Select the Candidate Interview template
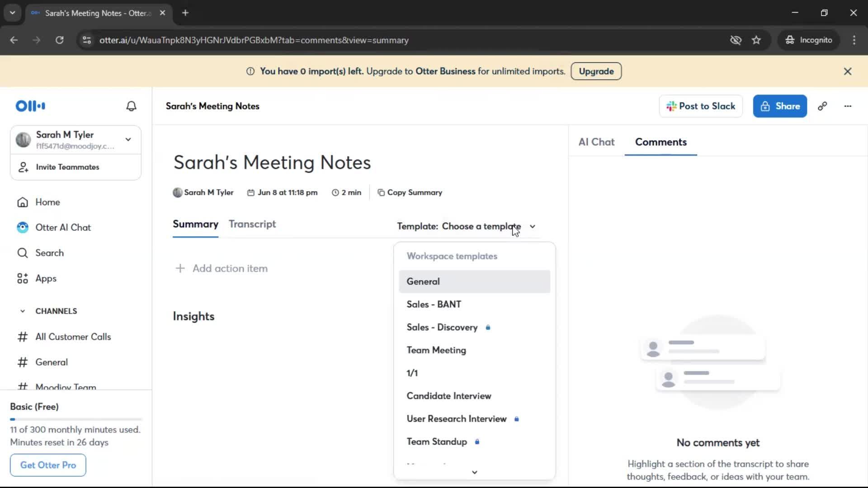The height and width of the screenshot is (488, 868). 474,396
